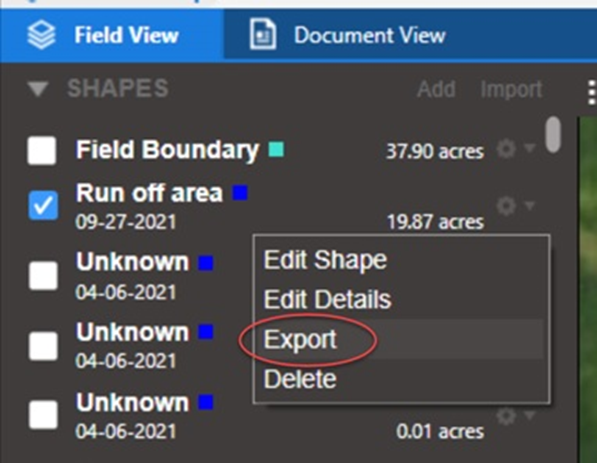The width and height of the screenshot is (597, 463).
Task: Click the Add shapes button
Action: [x=436, y=89]
